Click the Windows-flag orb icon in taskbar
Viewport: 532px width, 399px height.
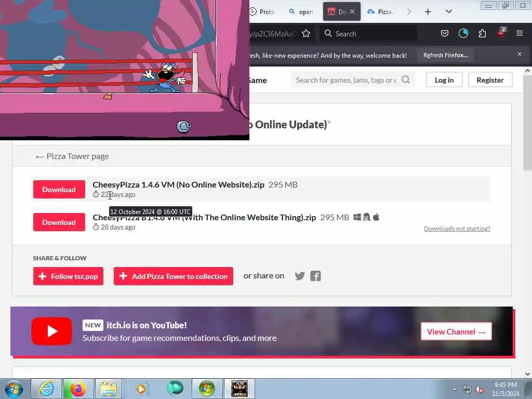tap(207, 389)
